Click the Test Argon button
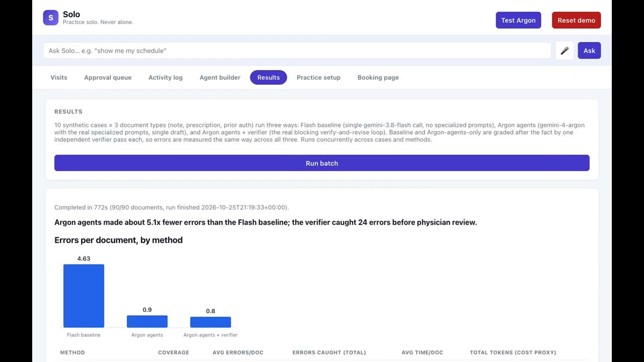 point(518,20)
